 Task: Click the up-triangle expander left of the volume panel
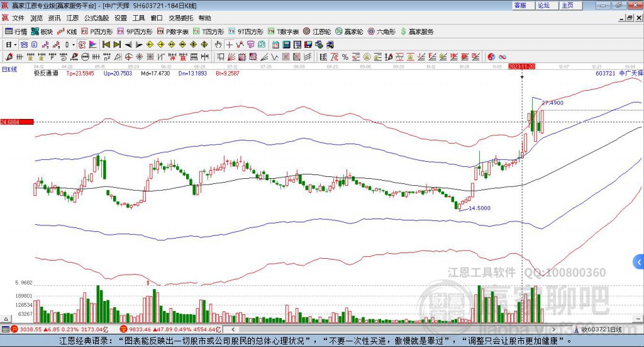pos(6,319)
